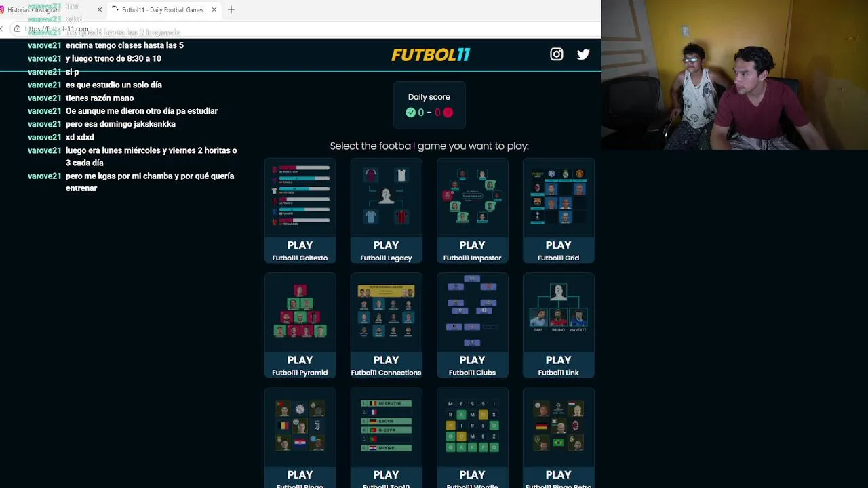Click PLAY on Futbol11 Legacy
Image resolution: width=868 pixels, height=488 pixels.
386,245
